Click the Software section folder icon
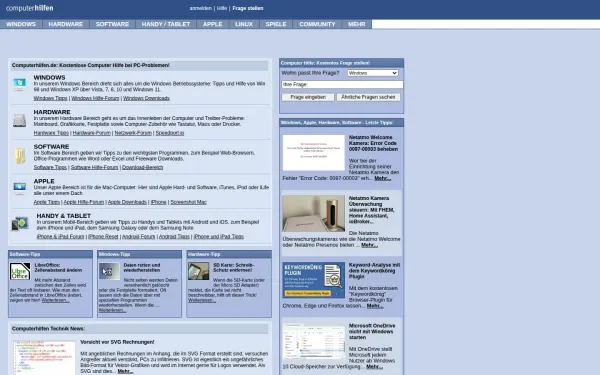 (x=20, y=155)
